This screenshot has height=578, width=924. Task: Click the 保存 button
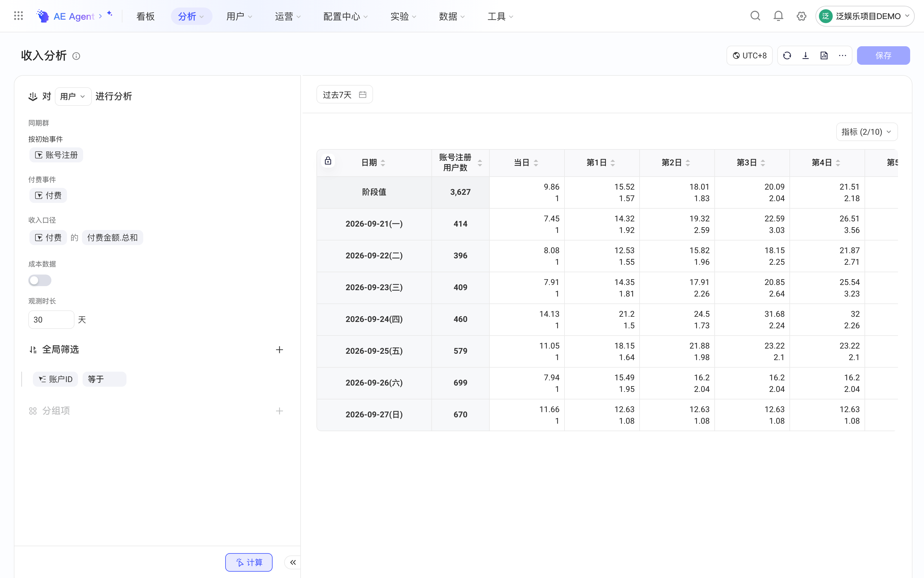click(x=883, y=56)
